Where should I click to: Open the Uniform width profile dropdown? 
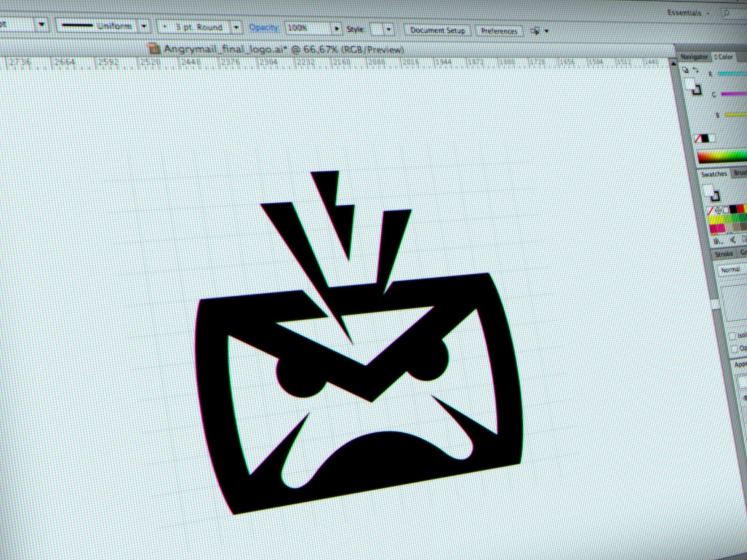coord(144,26)
